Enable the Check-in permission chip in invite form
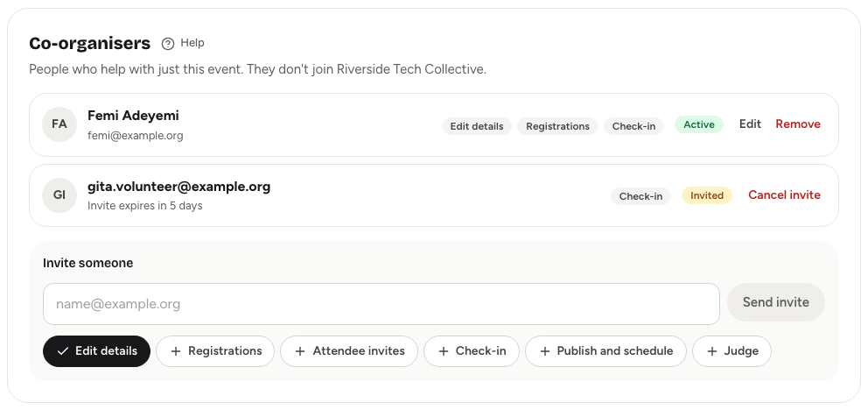This screenshot has height=410, width=868. click(472, 351)
